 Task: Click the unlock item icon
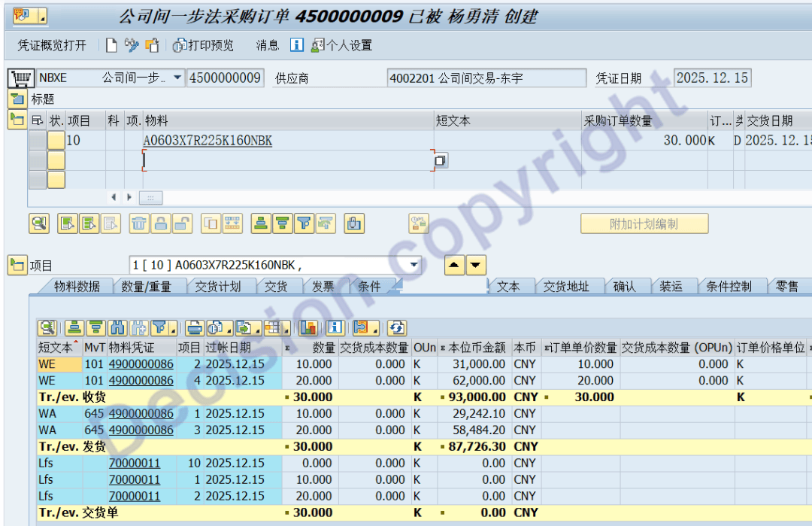(182, 223)
